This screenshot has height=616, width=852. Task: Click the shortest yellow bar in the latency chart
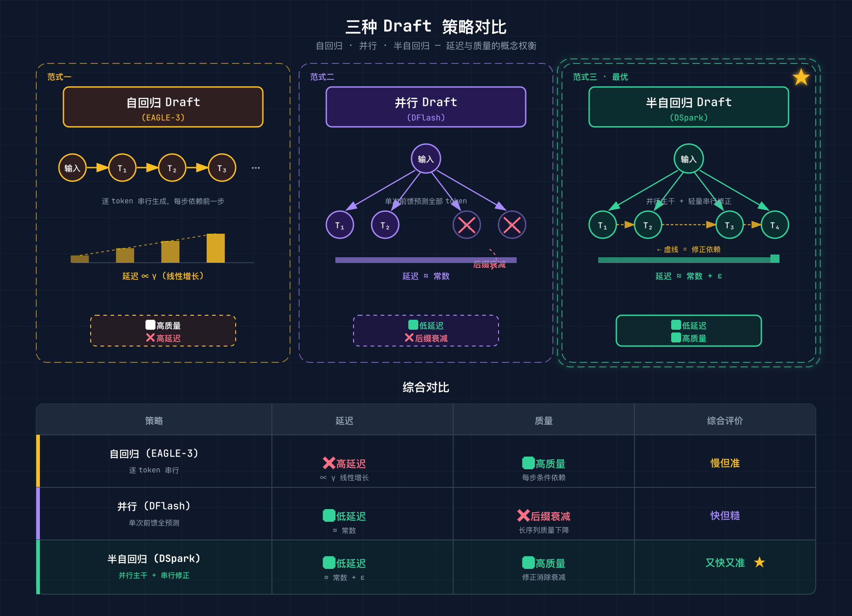pyautogui.click(x=80, y=259)
